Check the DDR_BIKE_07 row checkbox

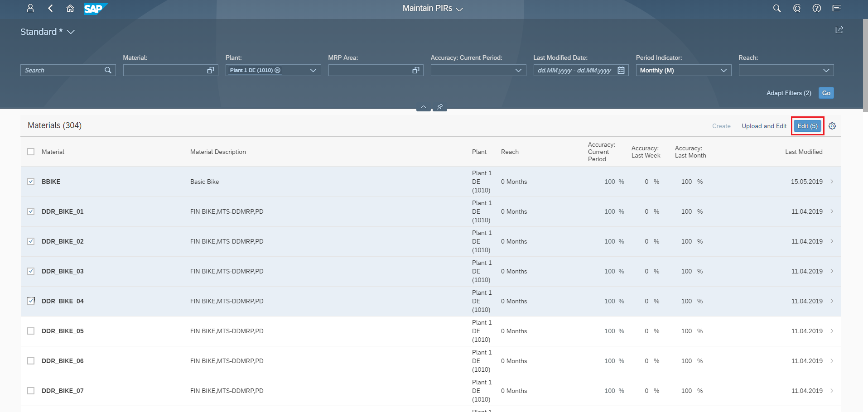[31, 391]
